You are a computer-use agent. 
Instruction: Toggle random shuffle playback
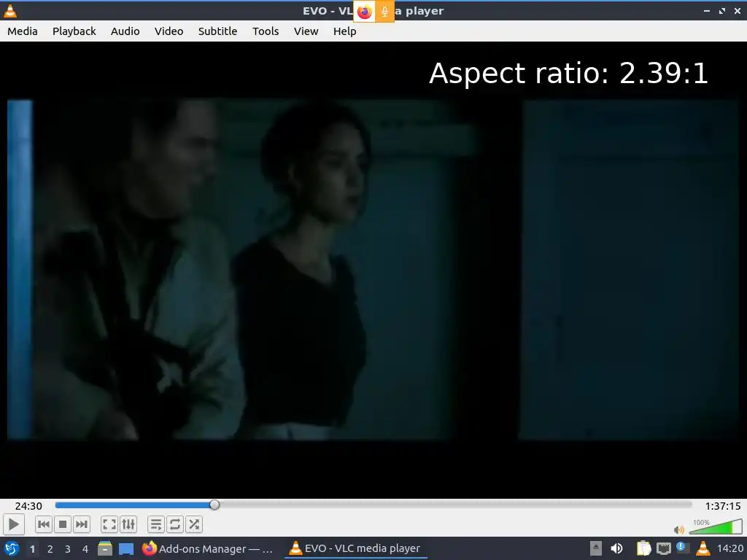pyautogui.click(x=194, y=525)
